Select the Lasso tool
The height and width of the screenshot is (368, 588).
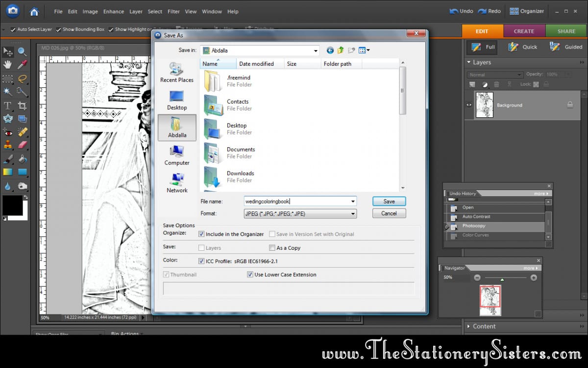pyautogui.click(x=22, y=79)
